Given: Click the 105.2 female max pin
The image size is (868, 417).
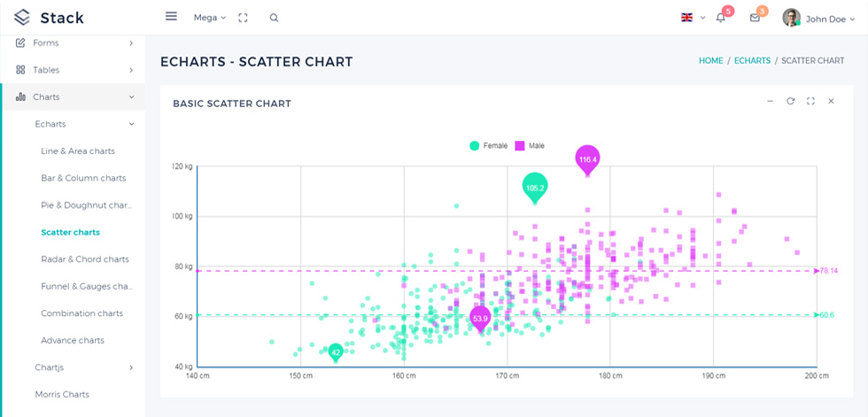Looking at the screenshot, I should [x=535, y=188].
